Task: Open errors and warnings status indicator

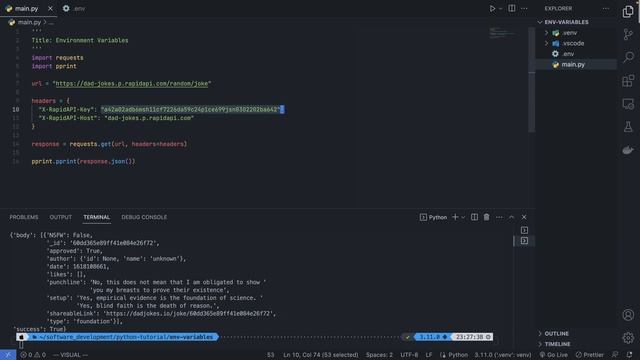Action: pyautogui.click(x=33, y=355)
